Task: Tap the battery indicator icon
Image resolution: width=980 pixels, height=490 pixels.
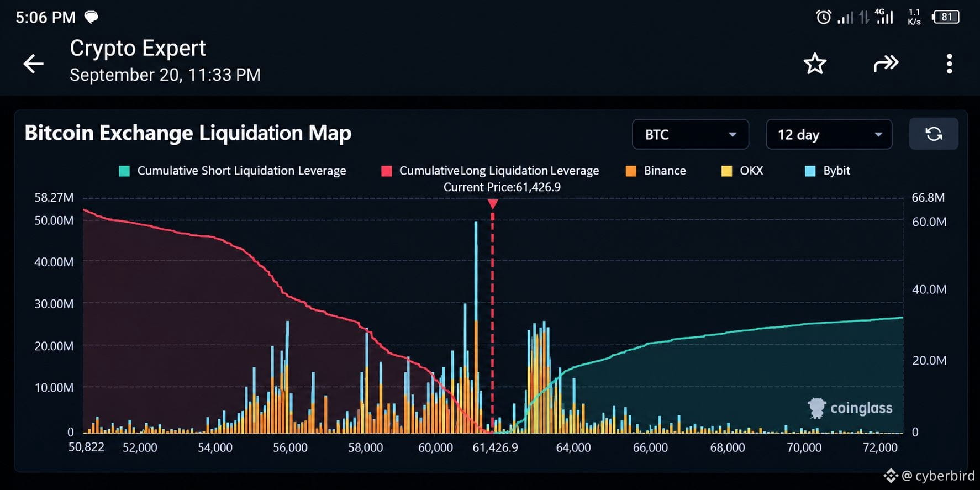Action: coord(946,17)
